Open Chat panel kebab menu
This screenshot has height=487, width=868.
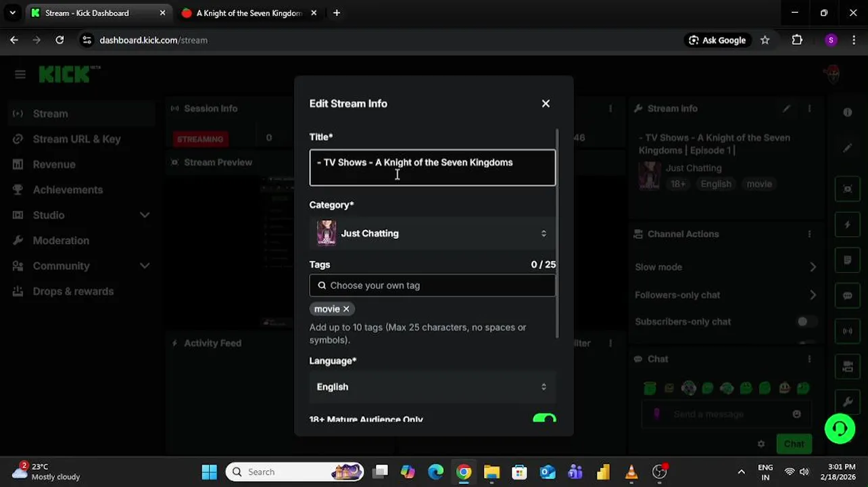(809, 359)
